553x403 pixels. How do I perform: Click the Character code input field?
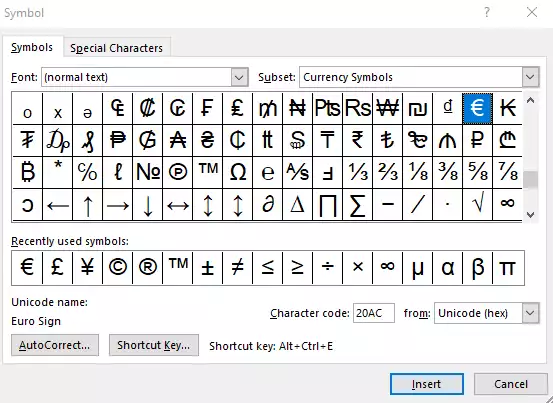click(x=373, y=313)
